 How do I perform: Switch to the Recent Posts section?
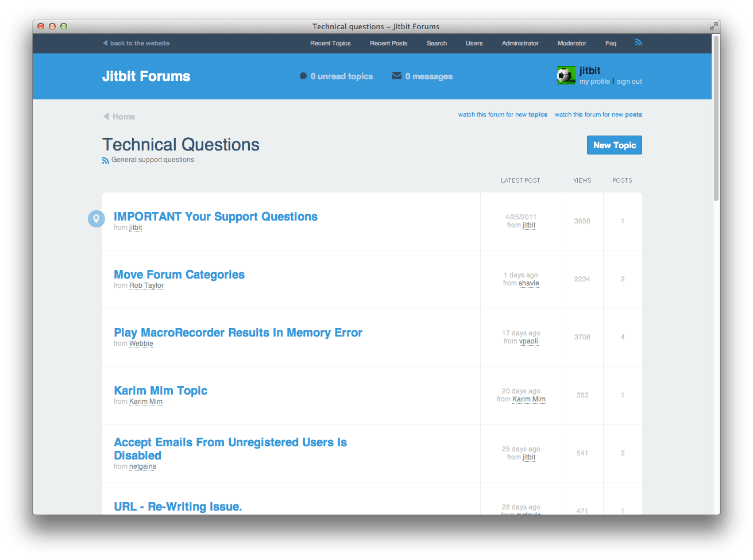pyautogui.click(x=388, y=43)
